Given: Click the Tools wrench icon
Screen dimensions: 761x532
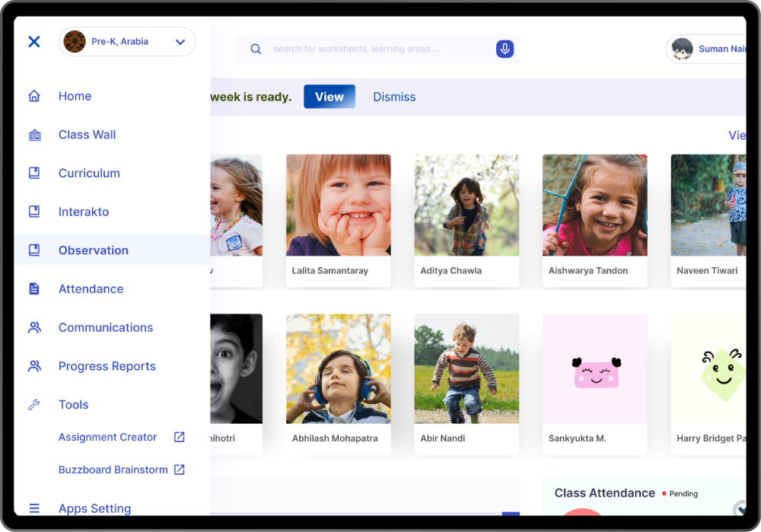Looking at the screenshot, I should click(34, 405).
